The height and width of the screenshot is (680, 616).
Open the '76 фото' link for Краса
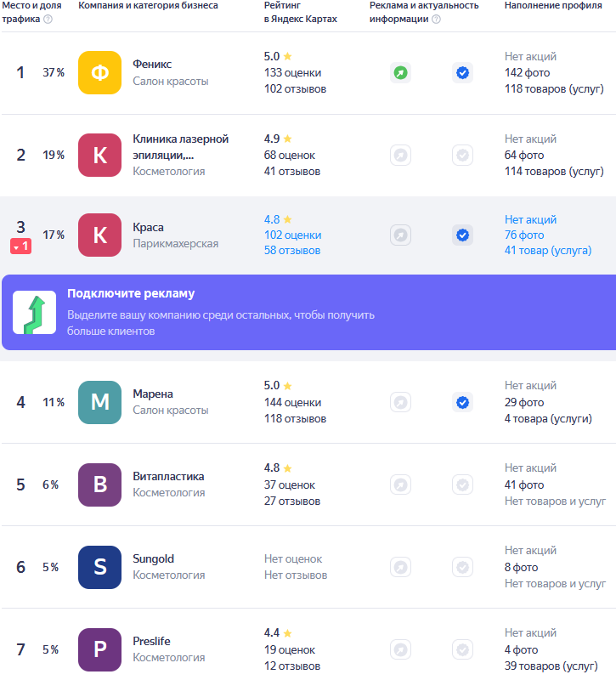coord(524,235)
